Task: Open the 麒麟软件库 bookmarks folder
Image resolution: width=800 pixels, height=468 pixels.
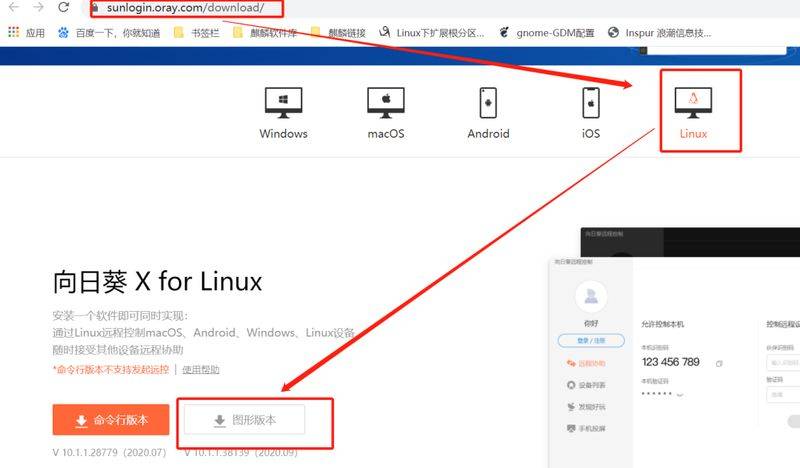Action: pyautogui.click(x=264, y=33)
